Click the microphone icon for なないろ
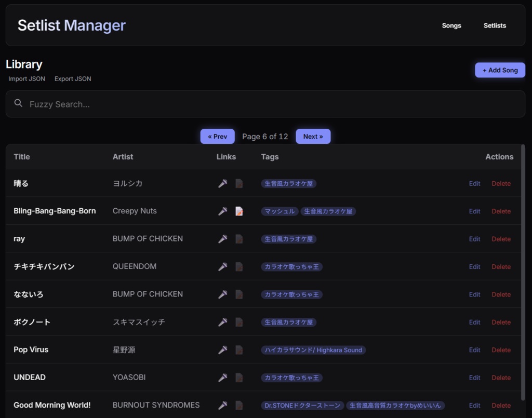 (x=223, y=294)
